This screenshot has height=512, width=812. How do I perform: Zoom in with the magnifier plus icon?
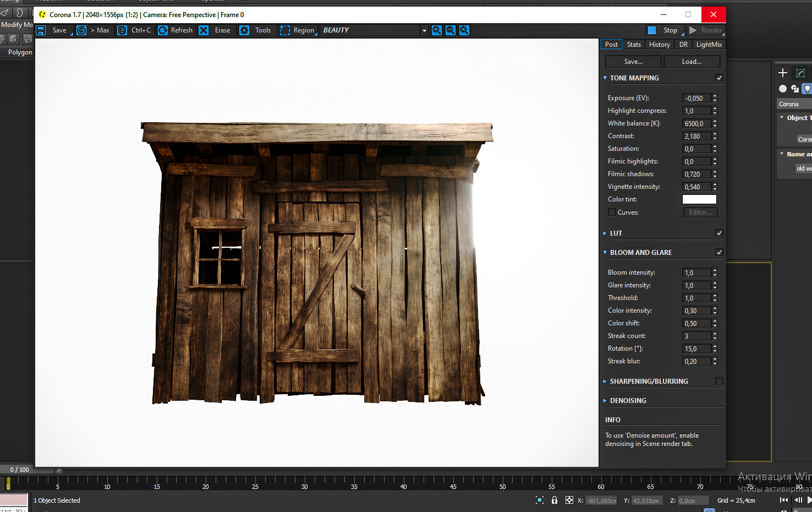(437, 30)
